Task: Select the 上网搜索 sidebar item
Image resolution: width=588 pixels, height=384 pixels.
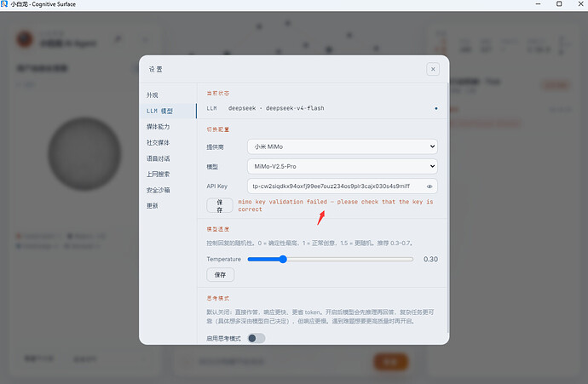Action: 158,175
